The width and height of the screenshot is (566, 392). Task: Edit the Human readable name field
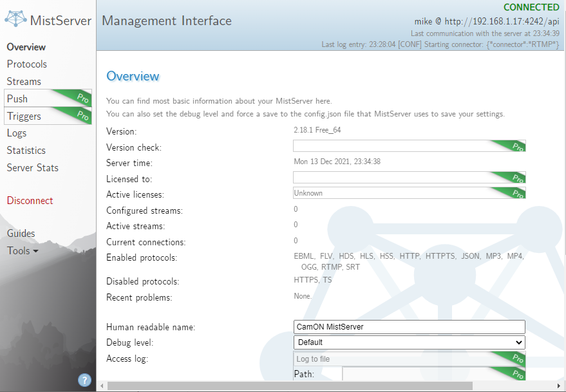(410, 327)
